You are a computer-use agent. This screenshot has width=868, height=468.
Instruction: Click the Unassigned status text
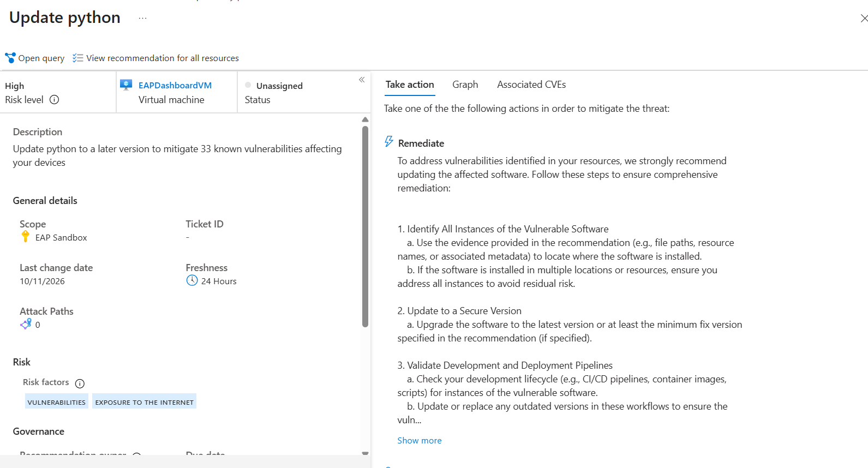(279, 86)
